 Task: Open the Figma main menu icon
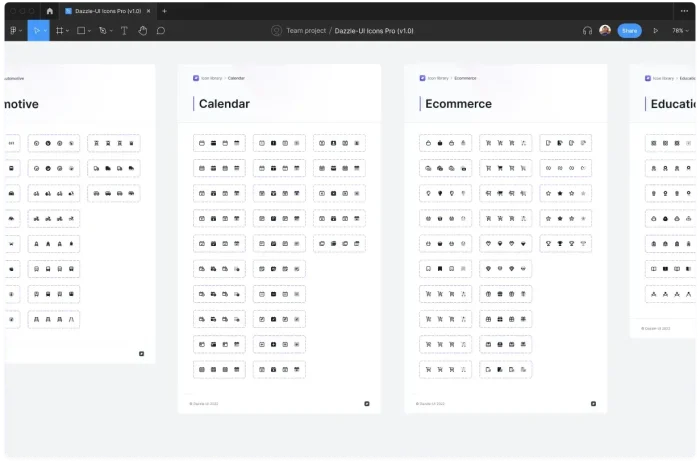click(13, 31)
